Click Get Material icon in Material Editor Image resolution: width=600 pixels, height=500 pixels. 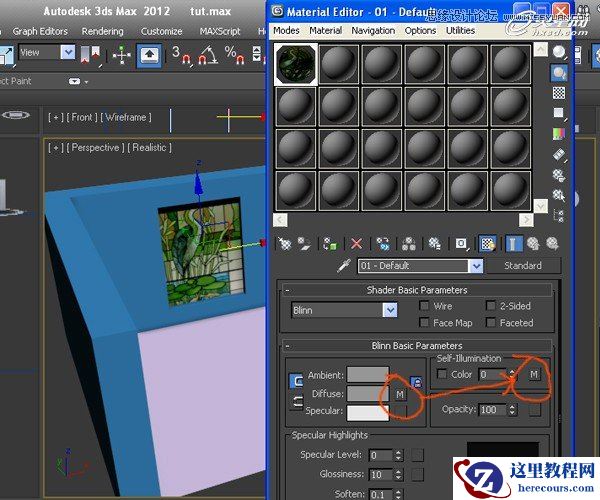(284, 243)
